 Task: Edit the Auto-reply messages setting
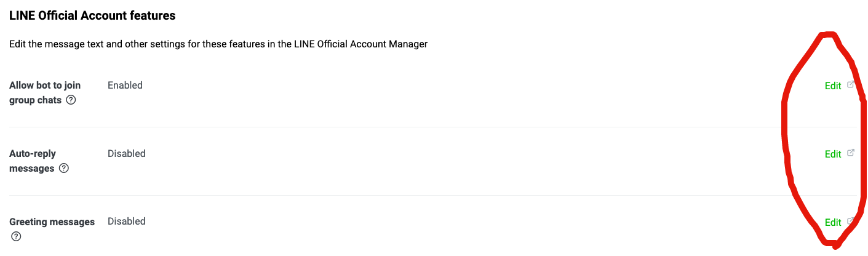[x=833, y=154]
